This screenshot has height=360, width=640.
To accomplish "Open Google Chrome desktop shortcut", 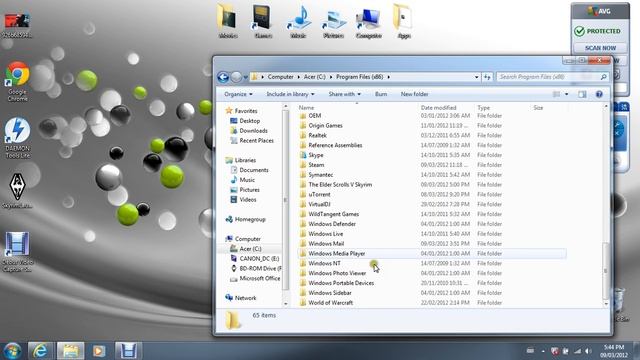I will pyautogui.click(x=17, y=81).
